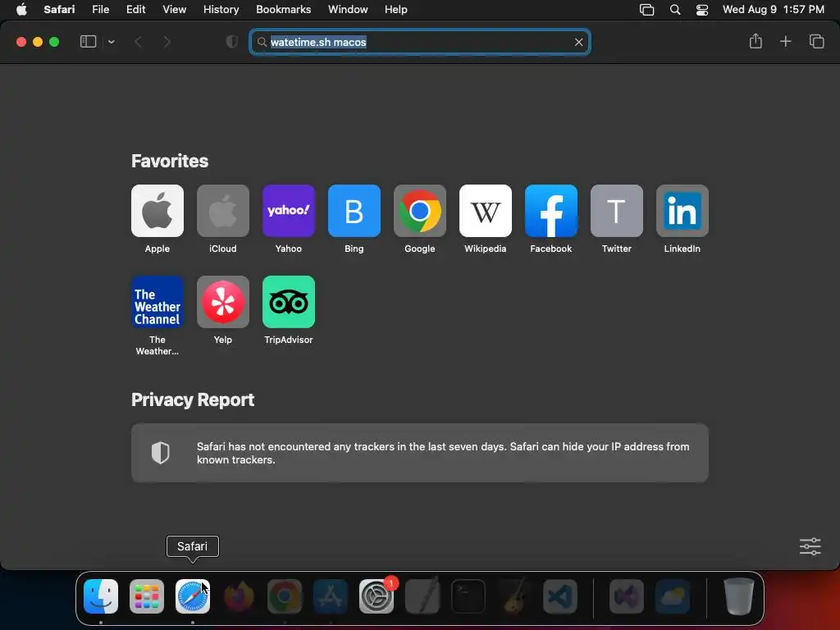This screenshot has width=840, height=630.
Task: Open the Bookmarks menu
Action: point(283,10)
